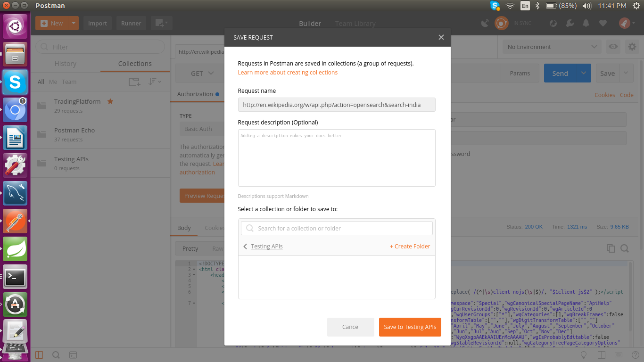Expand the Save button dropdown arrow
Viewport: 644px width, 362px height.
(626, 73)
